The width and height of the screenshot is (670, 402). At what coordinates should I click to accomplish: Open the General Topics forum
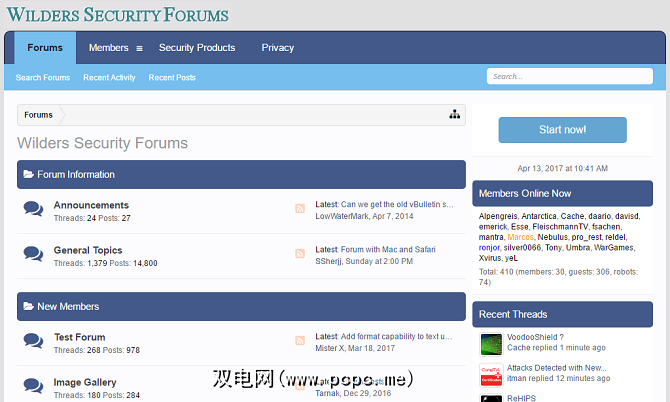point(88,250)
